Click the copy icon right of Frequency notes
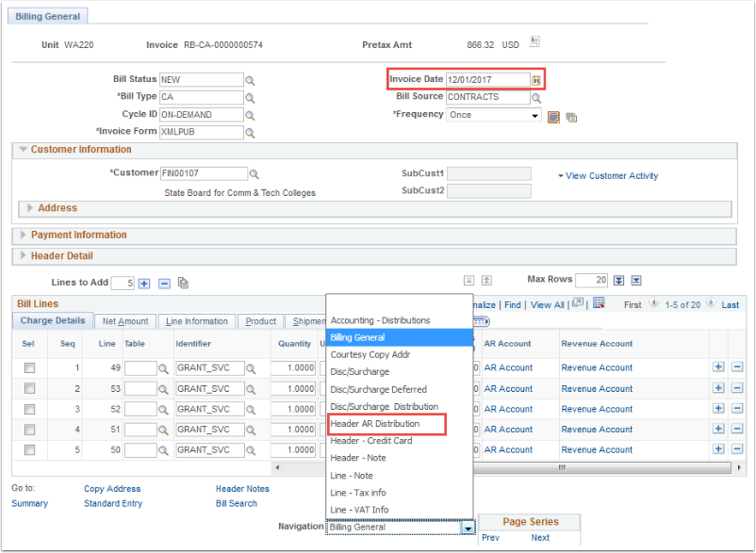 click(x=571, y=117)
